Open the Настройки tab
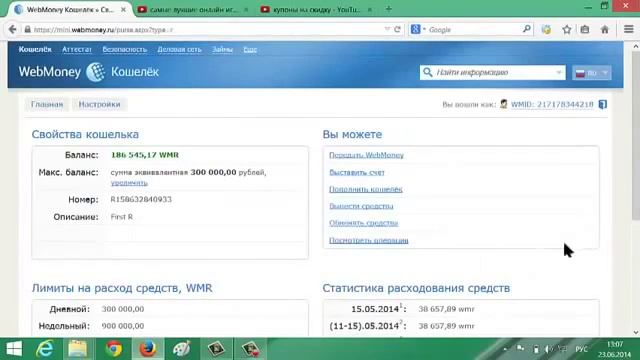The height and width of the screenshot is (360, 640). coord(99,104)
